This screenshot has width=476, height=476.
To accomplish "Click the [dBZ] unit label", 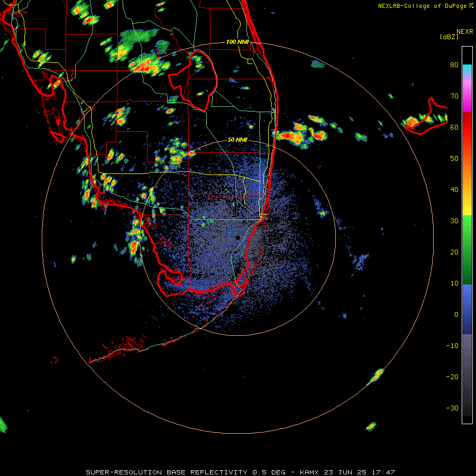I will pos(449,37).
